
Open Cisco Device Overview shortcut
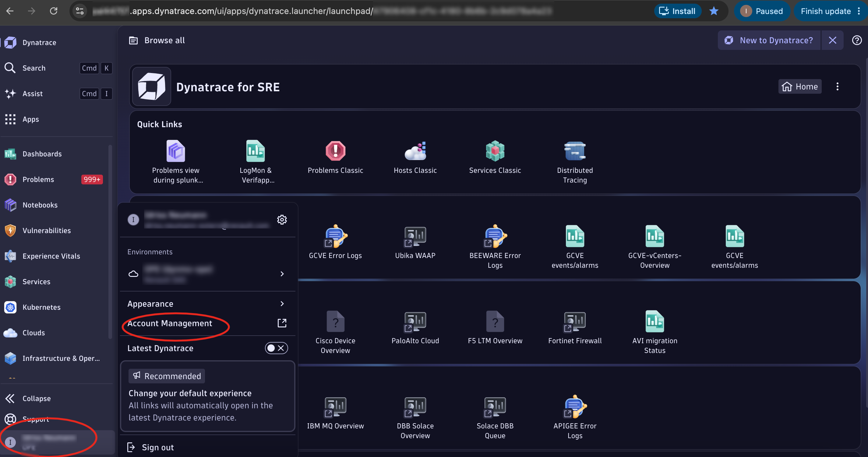pyautogui.click(x=335, y=332)
